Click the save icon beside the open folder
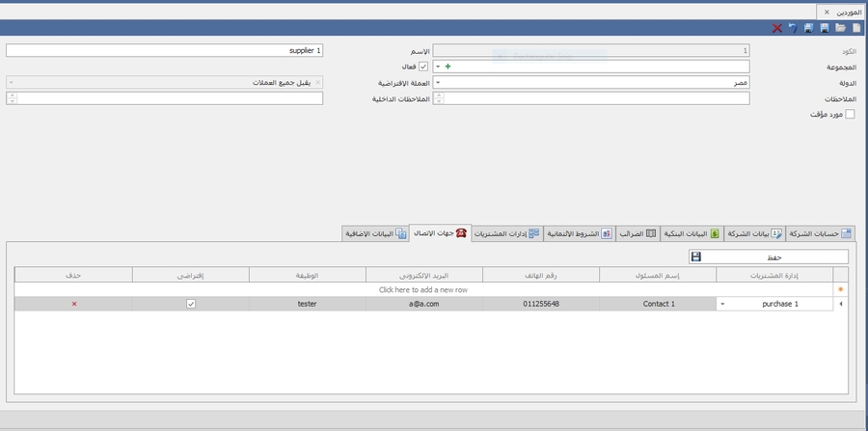 coord(824,29)
